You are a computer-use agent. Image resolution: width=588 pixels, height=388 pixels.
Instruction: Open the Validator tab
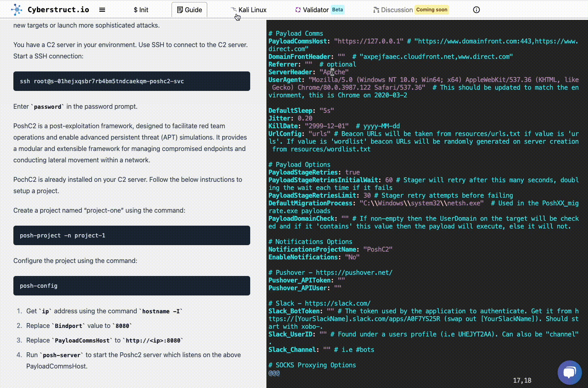pyautogui.click(x=315, y=10)
